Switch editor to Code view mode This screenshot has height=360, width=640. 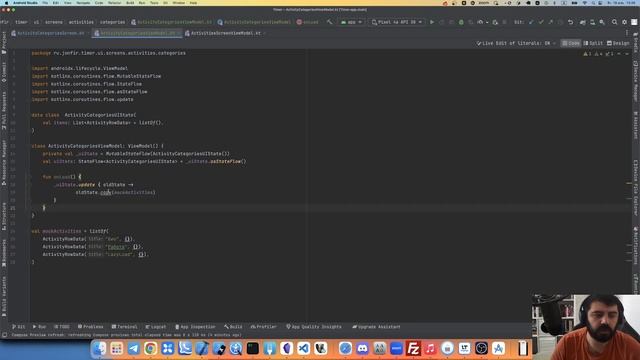point(571,43)
